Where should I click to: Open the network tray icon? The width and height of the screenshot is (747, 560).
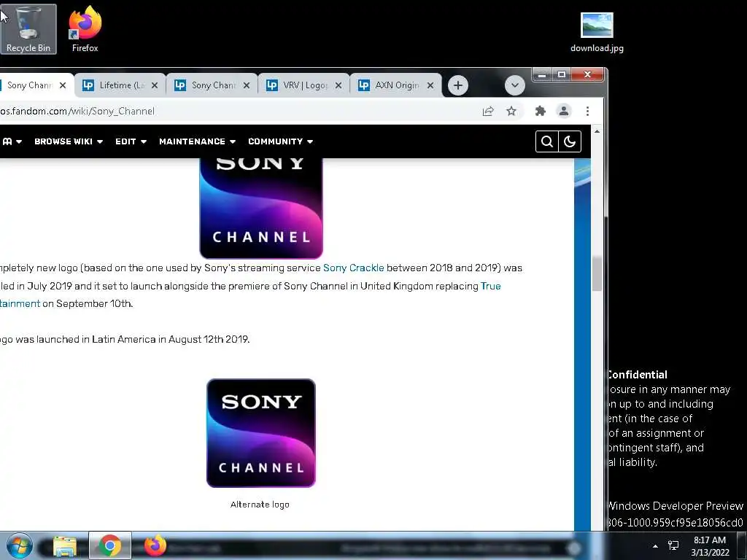click(x=673, y=545)
